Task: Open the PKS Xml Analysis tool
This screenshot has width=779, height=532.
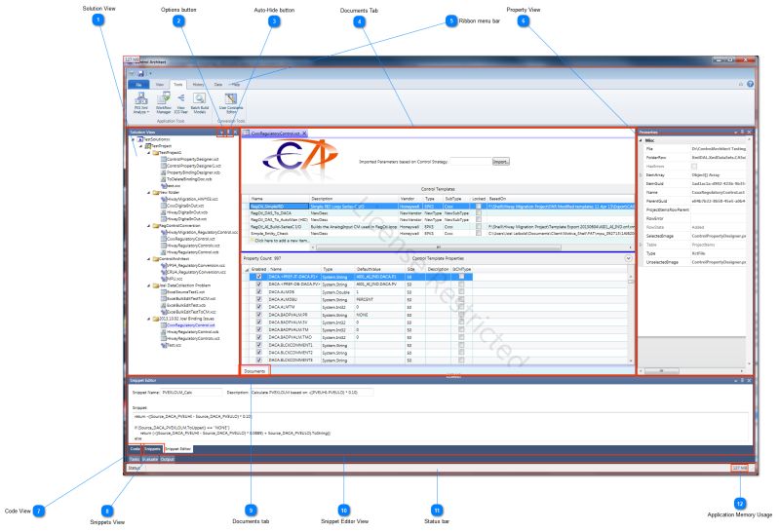Action: (141, 103)
